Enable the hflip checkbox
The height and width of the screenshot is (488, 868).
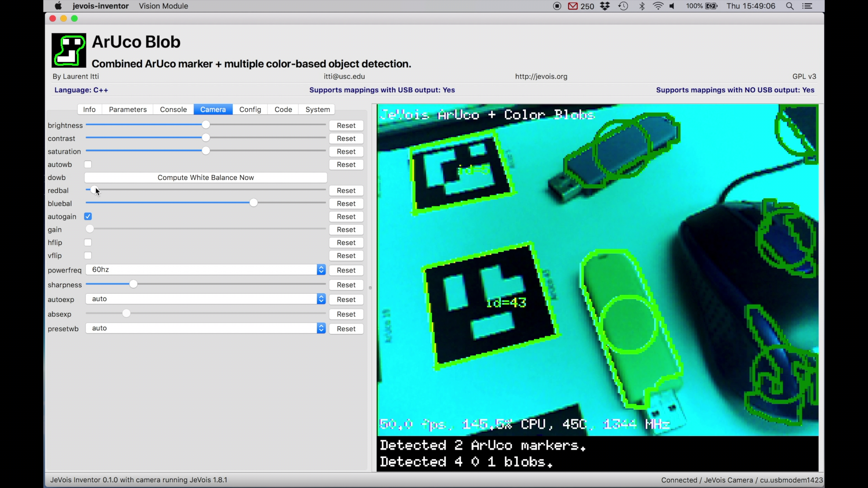tap(88, 243)
